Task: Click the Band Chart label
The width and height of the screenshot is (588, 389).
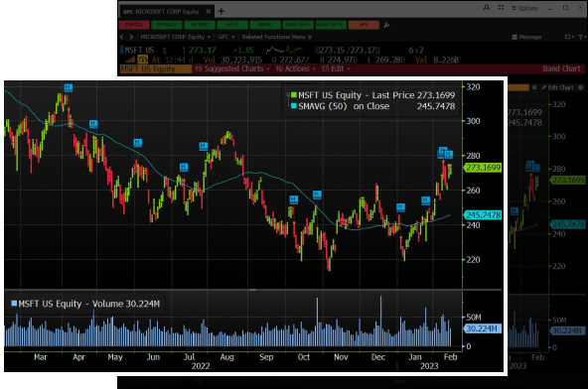Action: coord(561,68)
